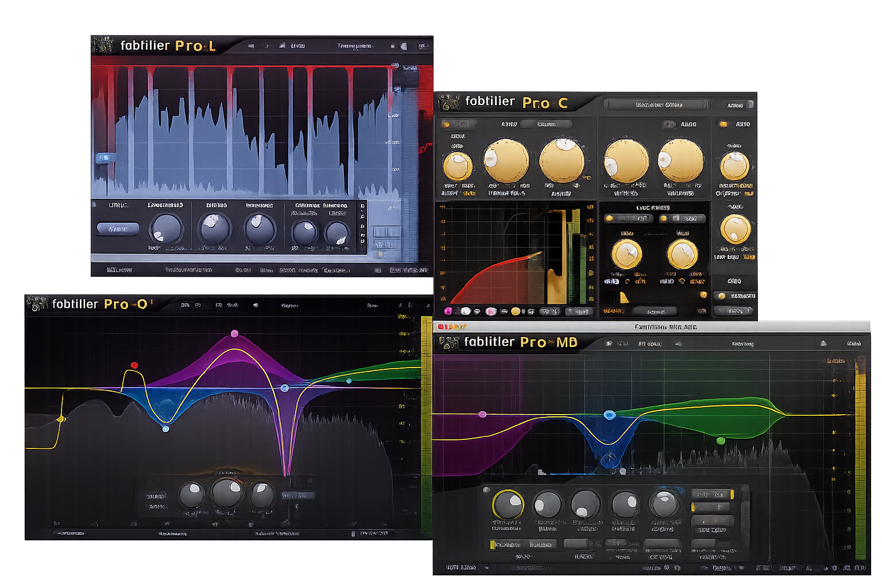Click the bottom-right button in Pro-C
The image size is (882, 588).
click(x=734, y=311)
